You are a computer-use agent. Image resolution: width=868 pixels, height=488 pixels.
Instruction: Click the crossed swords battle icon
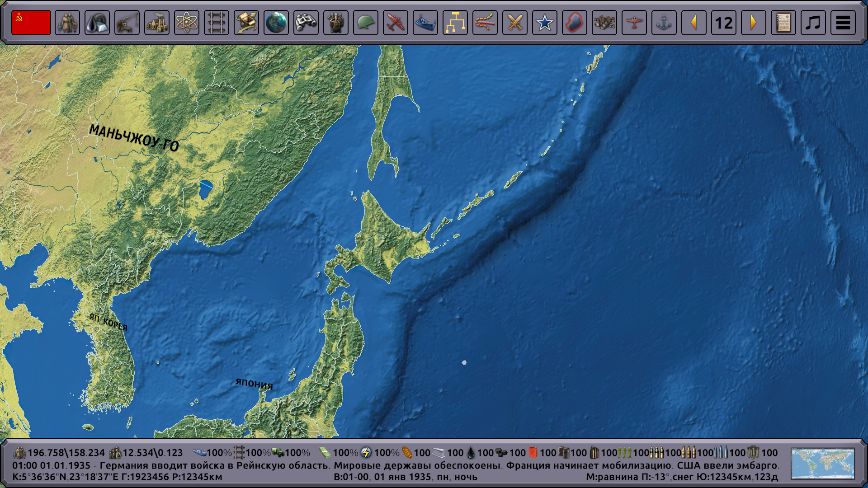515,23
